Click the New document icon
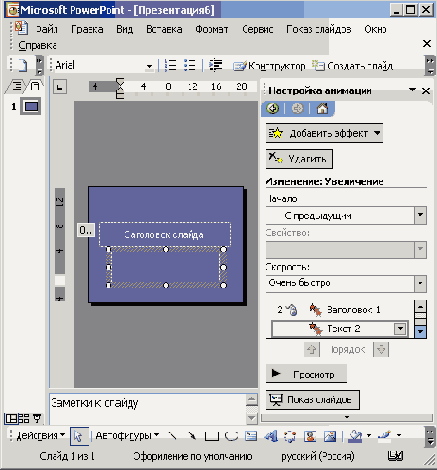The height and width of the screenshot is (470, 437). [x=22, y=65]
